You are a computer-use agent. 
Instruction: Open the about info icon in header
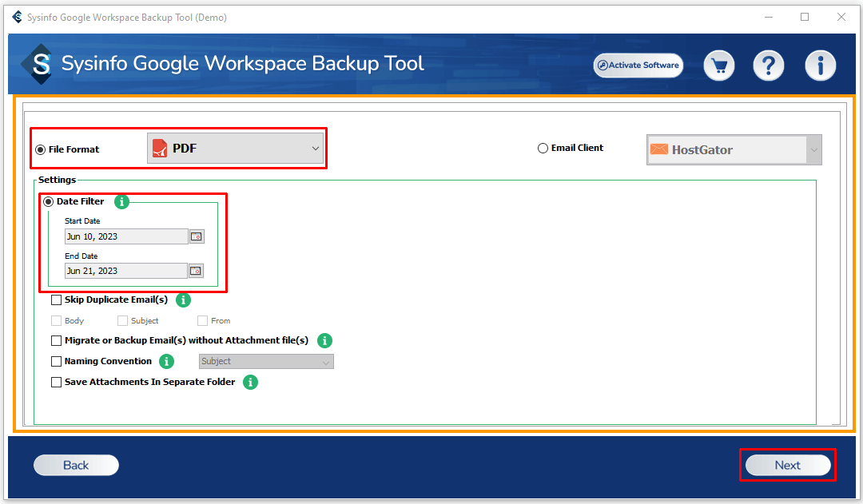[x=820, y=65]
